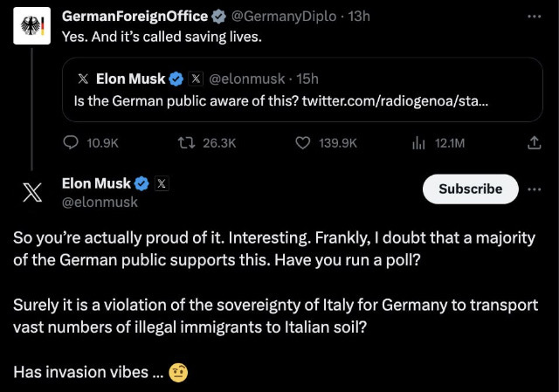Screen dimensions: 559x392
Task: Open the quoted Elon Musk tweet
Action: (302, 90)
